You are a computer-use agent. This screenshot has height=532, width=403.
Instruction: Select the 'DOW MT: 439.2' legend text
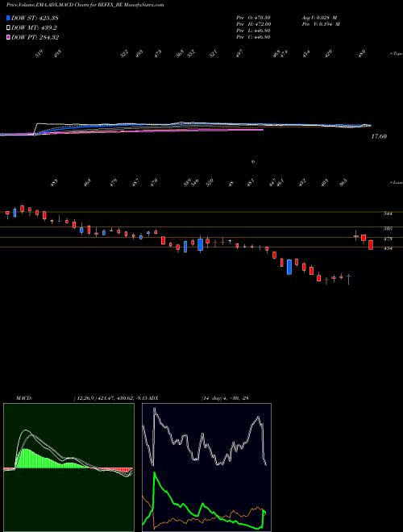(34, 28)
